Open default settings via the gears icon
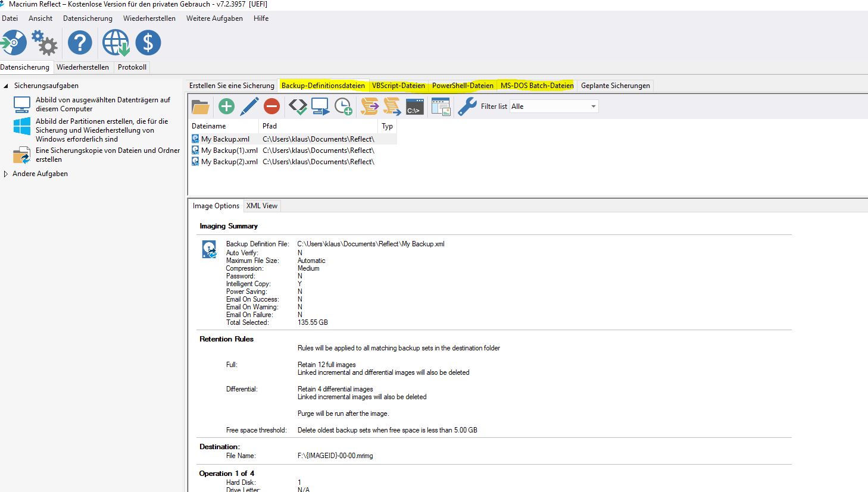The width and height of the screenshot is (868, 492). (x=45, y=43)
